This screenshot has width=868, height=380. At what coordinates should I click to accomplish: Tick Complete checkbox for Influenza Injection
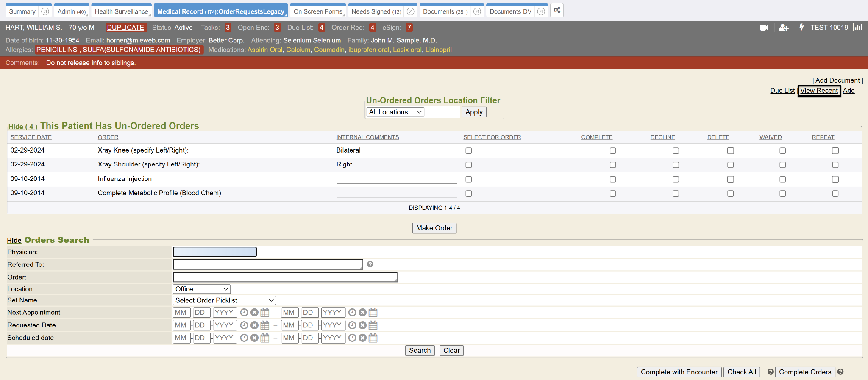[x=612, y=179]
